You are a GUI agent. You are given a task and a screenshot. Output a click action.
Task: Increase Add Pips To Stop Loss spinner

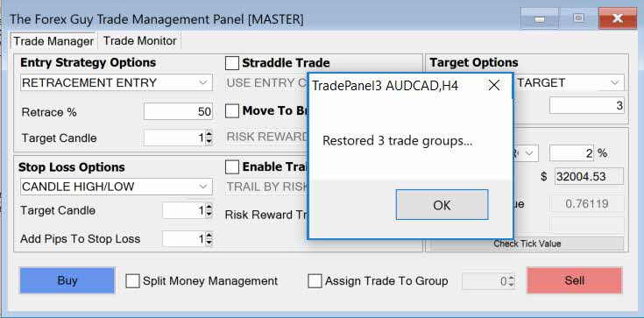pyautogui.click(x=209, y=236)
